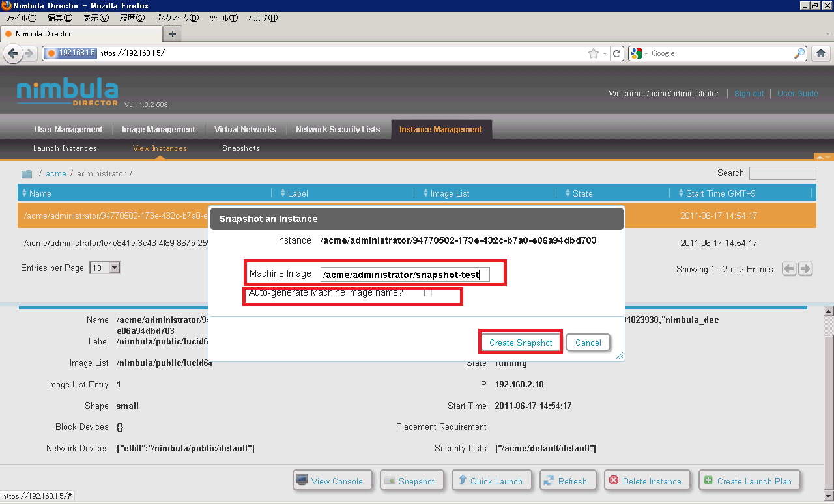Sort by Start Time GMT+9 column arrows
Viewport: 834px width, 504px height.
click(681, 193)
